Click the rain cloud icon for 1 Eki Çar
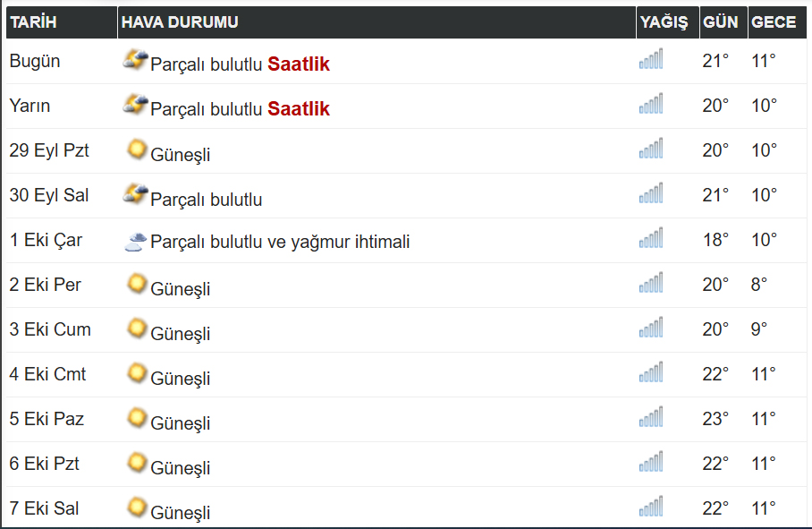This screenshot has height=529, width=812. point(137,240)
